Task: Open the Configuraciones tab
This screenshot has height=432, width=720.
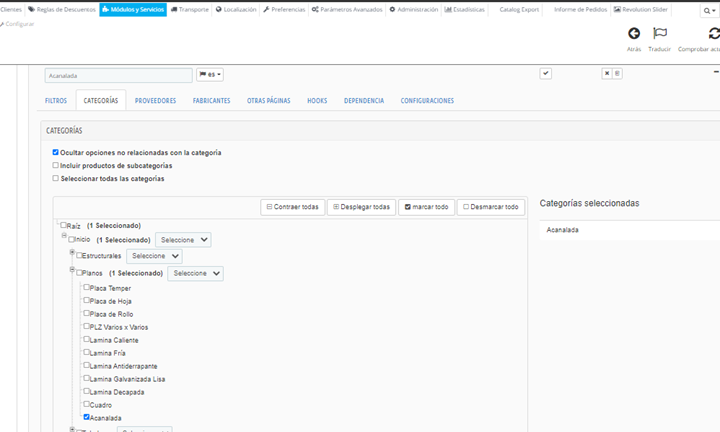Action: (x=427, y=101)
